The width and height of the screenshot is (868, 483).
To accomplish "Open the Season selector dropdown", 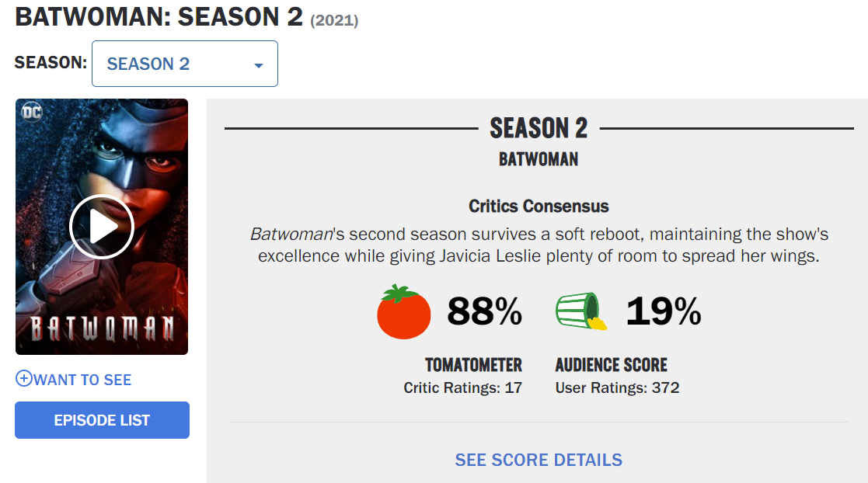I will click(184, 64).
